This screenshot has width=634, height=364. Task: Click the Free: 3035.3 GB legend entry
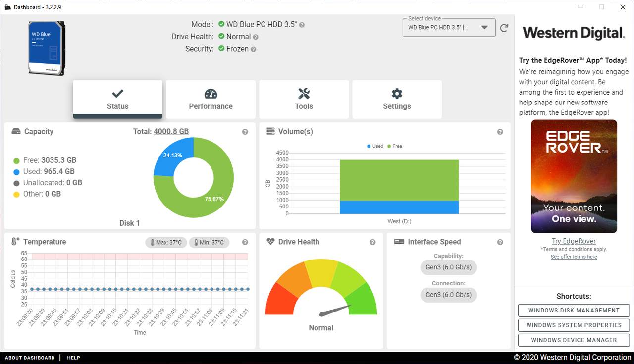point(45,160)
